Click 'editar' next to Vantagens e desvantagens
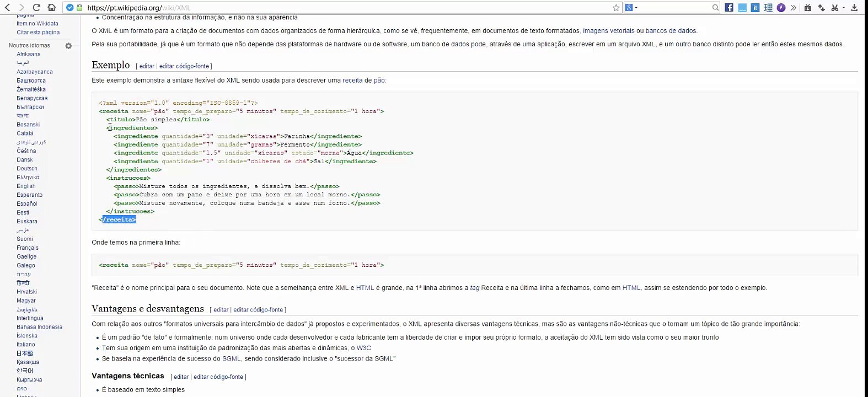Image resolution: width=868 pixels, height=397 pixels. pyautogui.click(x=221, y=310)
